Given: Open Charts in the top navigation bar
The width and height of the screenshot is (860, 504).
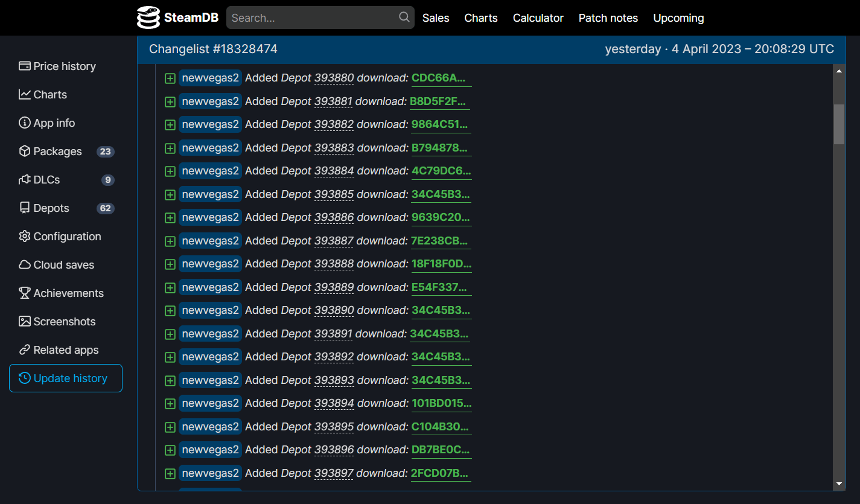Looking at the screenshot, I should pyautogui.click(x=481, y=18).
